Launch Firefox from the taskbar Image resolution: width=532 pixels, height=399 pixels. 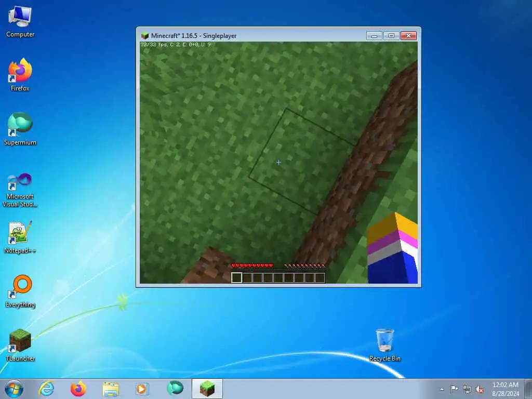pyautogui.click(x=78, y=389)
